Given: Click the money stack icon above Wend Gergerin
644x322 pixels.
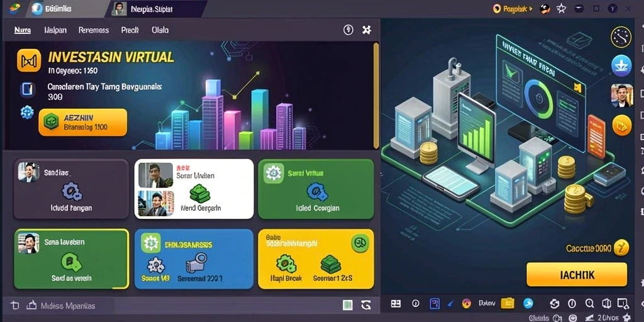Looking at the screenshot, I should pos(200,194).
